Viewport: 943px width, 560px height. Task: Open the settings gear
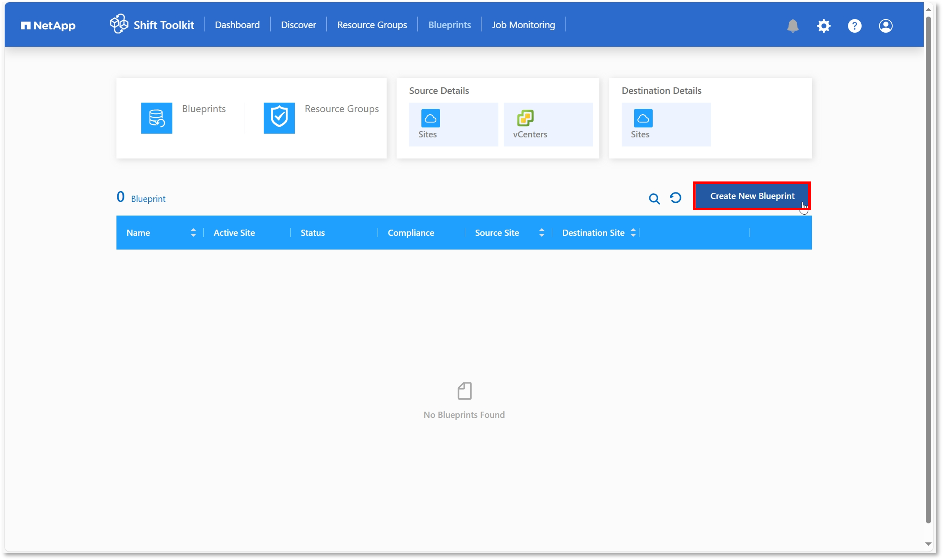click(x=823, y=26)
